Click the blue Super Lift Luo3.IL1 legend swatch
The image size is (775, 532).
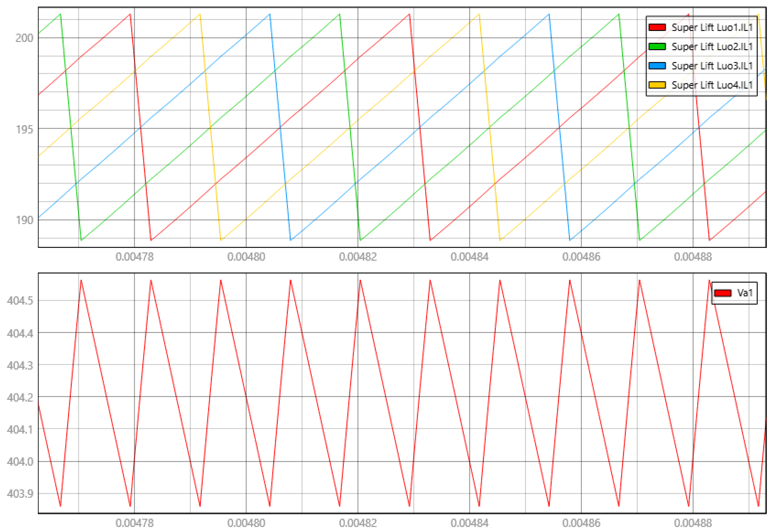[x=657, y=66]
